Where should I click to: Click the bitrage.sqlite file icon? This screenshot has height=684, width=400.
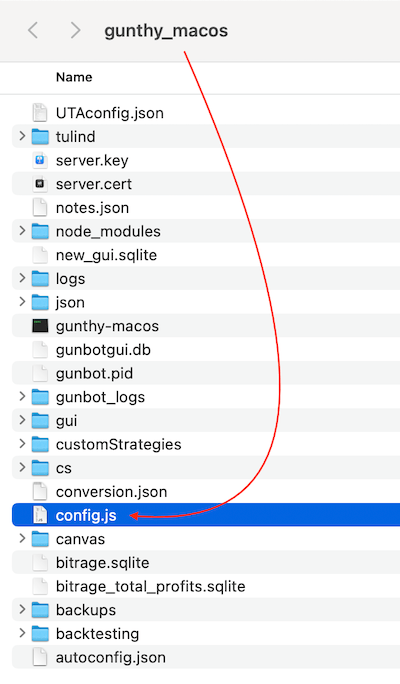tap(40, 563)
